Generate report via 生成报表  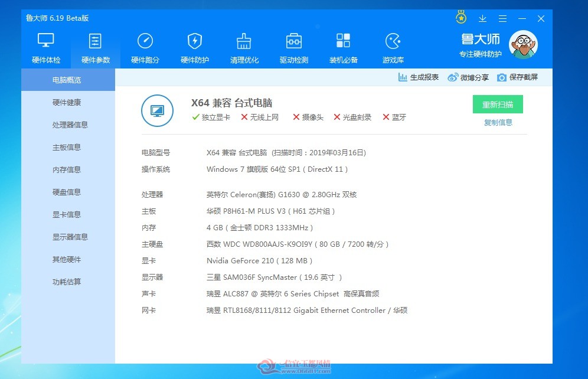click(x=418, y=77)
